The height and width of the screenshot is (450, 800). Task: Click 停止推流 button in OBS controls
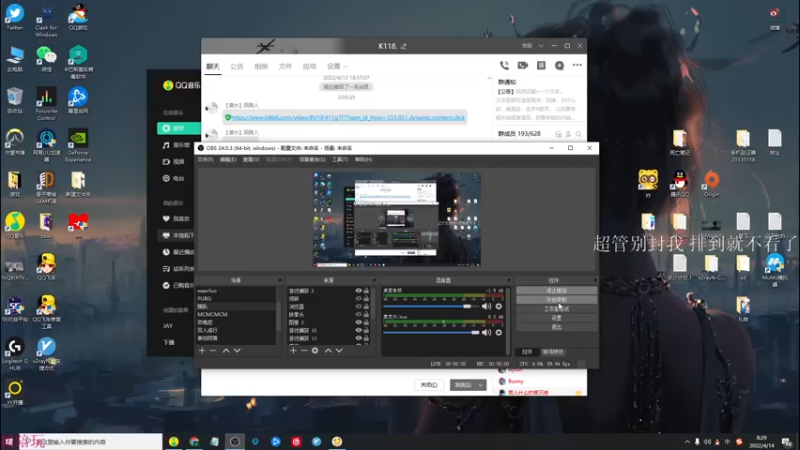point(556,290)
